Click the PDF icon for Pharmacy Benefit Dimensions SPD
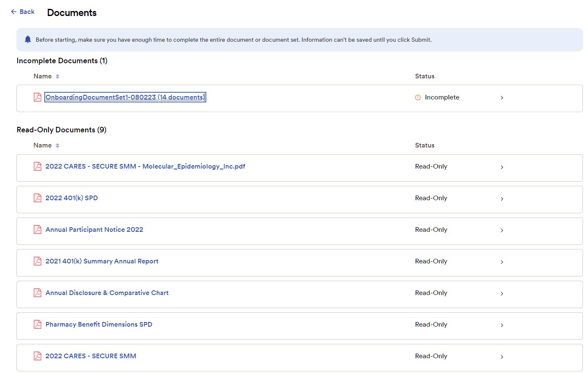The width and height of the screenshot is (588, 373). (37, 324)
